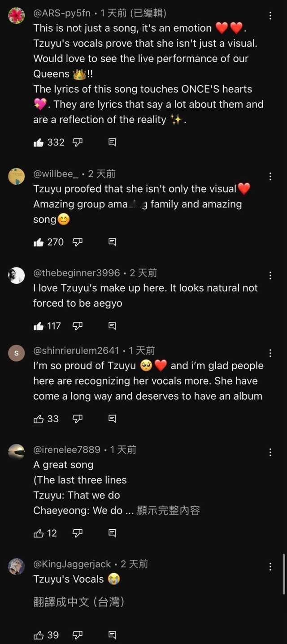This screenshot has height=644, width=287.
Task: Reply to @KingJaggerjack's comment
Action: (x=112, y=635)
